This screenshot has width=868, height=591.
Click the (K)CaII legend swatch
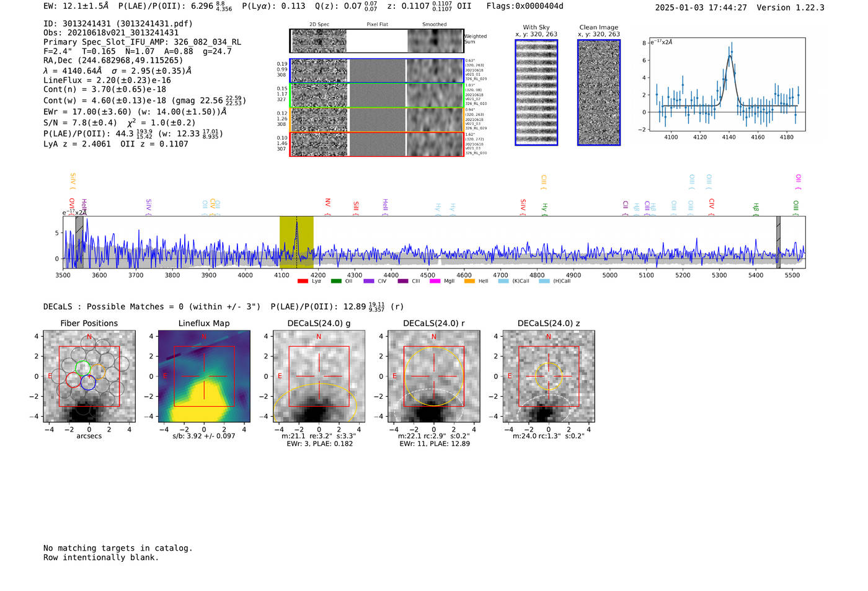pos(503,281)
